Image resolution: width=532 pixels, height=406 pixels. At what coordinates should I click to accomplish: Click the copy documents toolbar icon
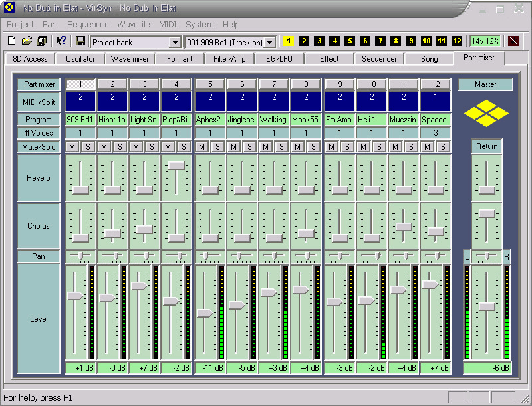pos(41,41)
